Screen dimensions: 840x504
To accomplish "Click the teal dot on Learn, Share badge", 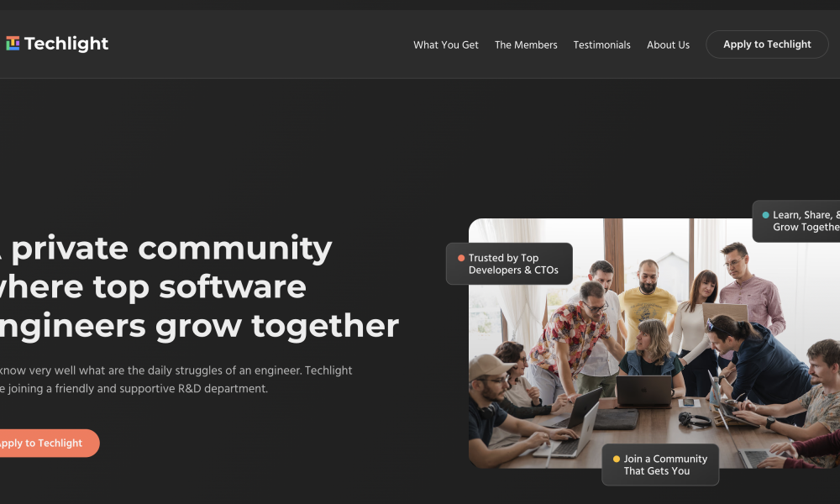I will tap(765, 215).
